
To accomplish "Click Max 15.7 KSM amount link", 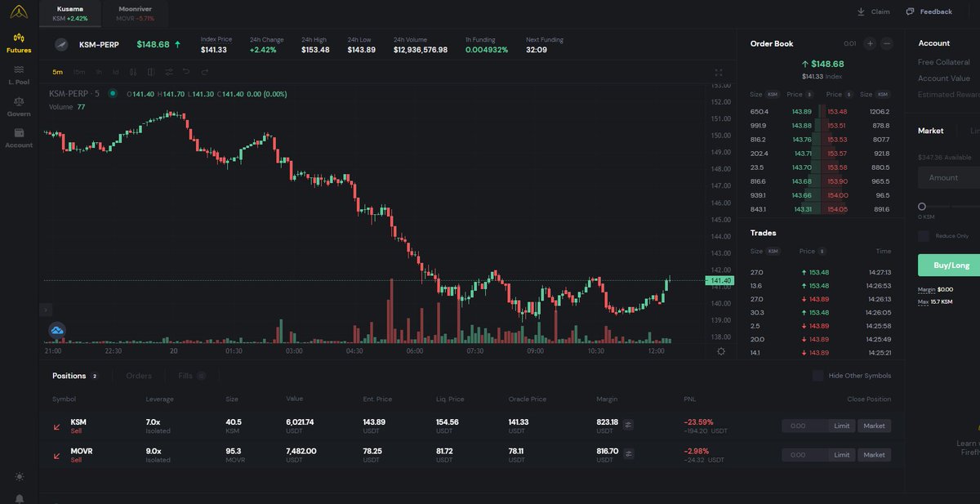I will (x=935, y=302).
